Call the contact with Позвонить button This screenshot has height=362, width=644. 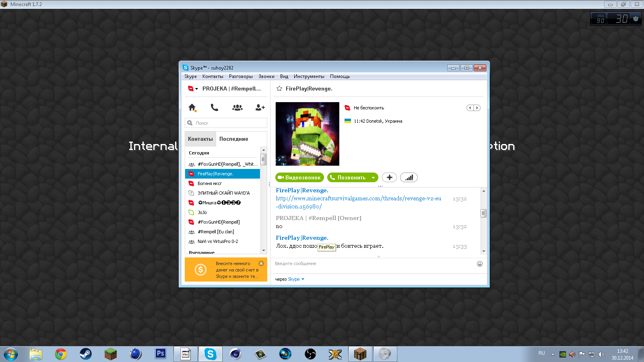click(348, 177)
